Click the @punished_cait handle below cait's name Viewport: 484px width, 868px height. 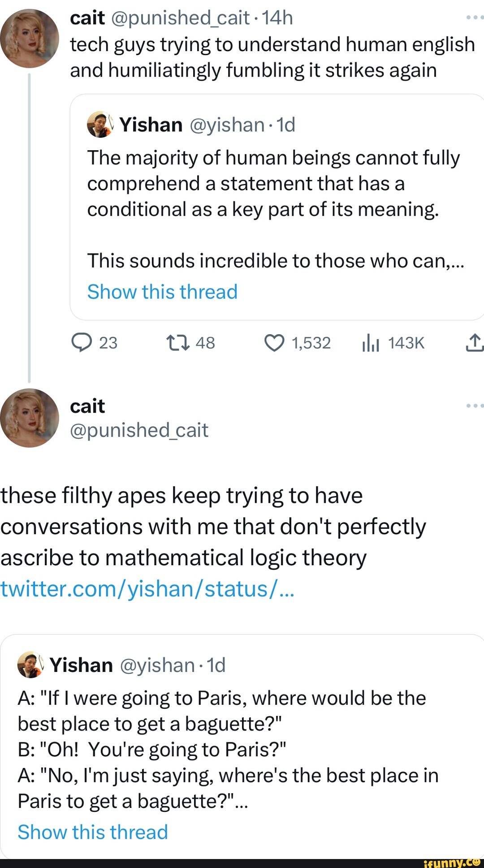pos(139,430)
